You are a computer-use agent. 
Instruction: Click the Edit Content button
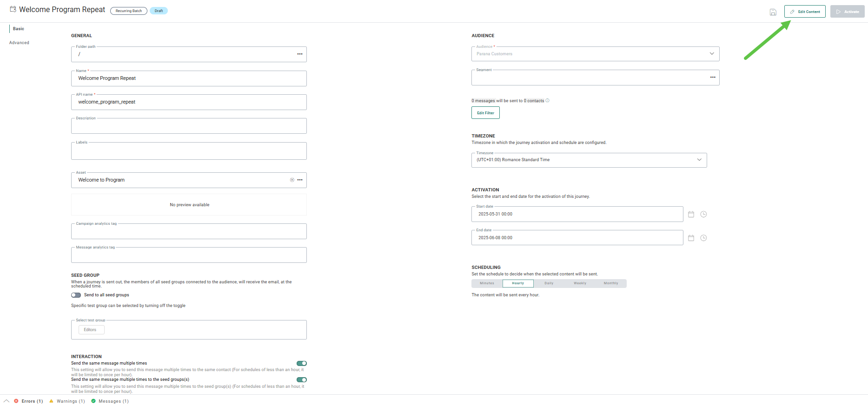(x=805, y=12)
